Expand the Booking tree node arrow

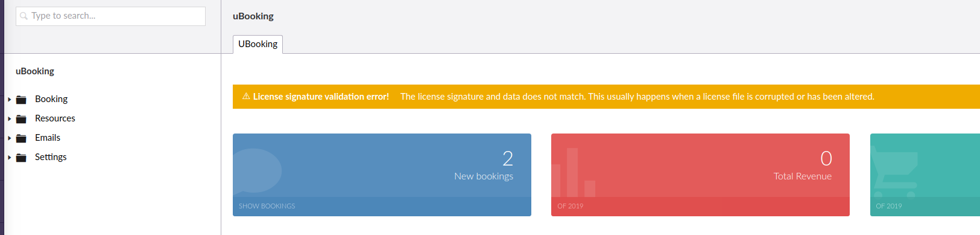(x=10, y=100)
